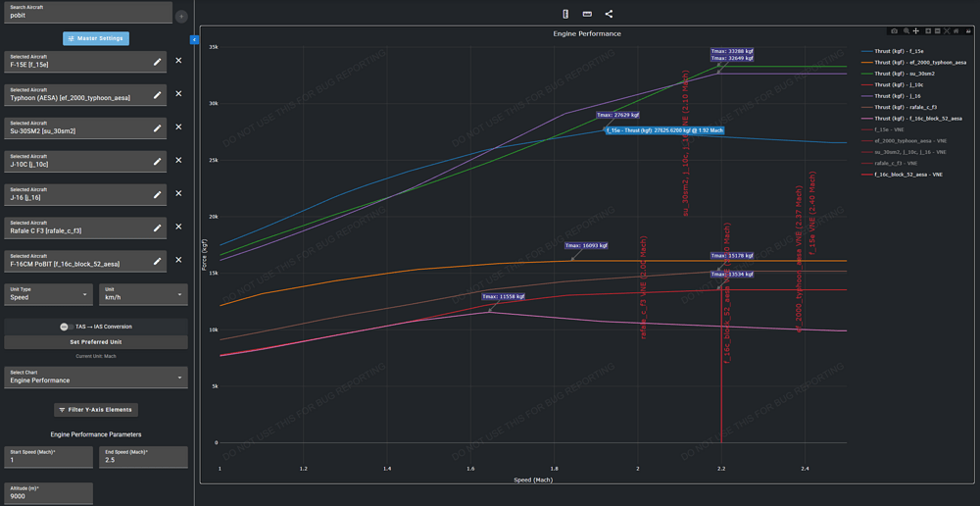
Task: Open the edit pencil for J-16
Action: click(x=158, y=194)
